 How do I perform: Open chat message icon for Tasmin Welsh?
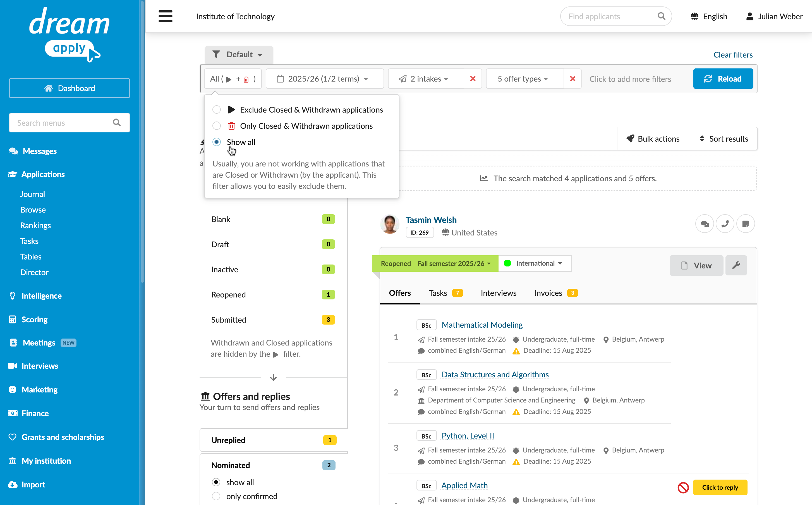coord(704,224)
